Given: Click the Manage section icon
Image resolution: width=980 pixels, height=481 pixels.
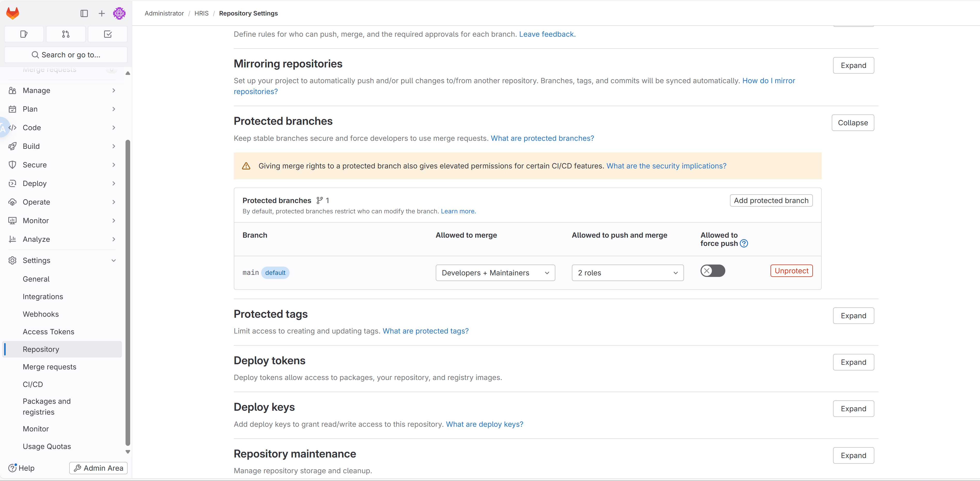Looking at the screenshot, I should [x=12, y=91].
